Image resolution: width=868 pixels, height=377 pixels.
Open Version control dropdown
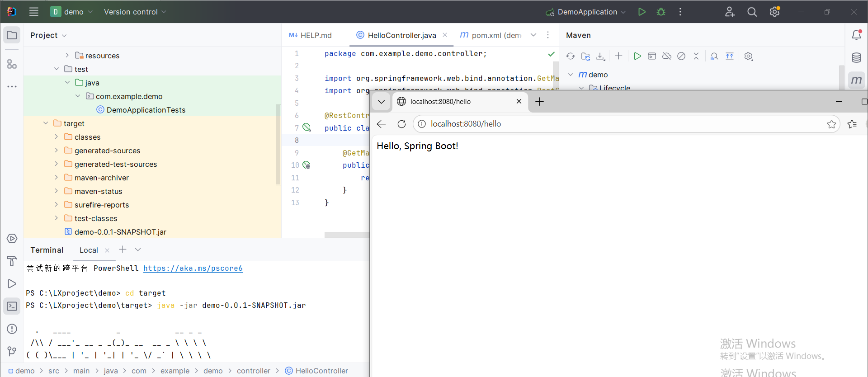135,12
